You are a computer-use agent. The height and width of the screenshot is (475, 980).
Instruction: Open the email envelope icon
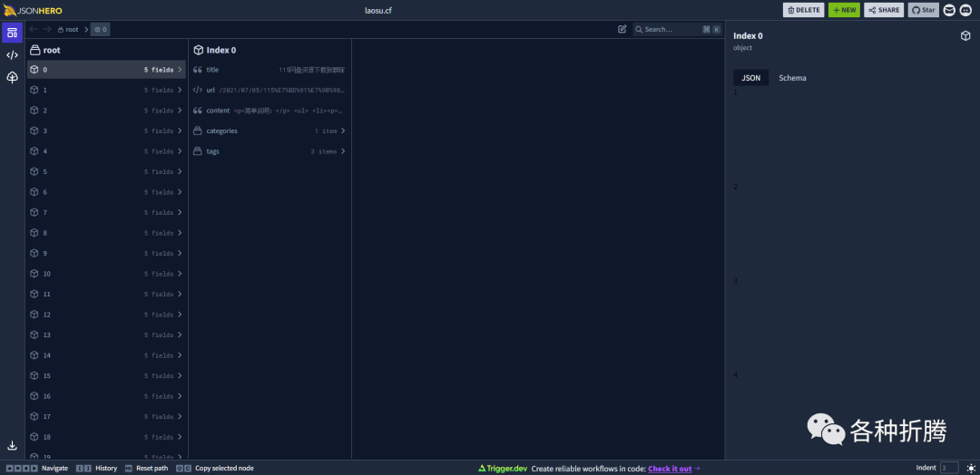tap(949, 10)
